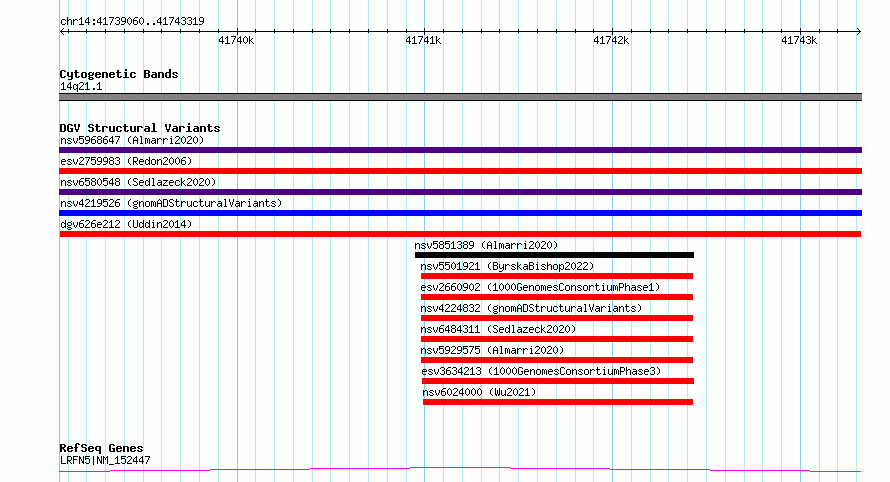Open variant esv2660902 (1000GenomesConsortiumPhase1) label
The image size is (890, 482).
point(540,287)
